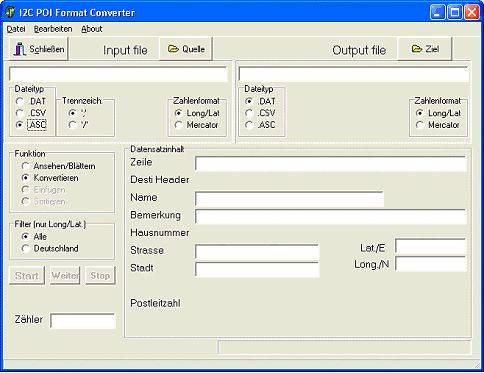Click into the Strasse field
Image resolution: width=484 pixels, height=373 pixels.
coord(257,252)
